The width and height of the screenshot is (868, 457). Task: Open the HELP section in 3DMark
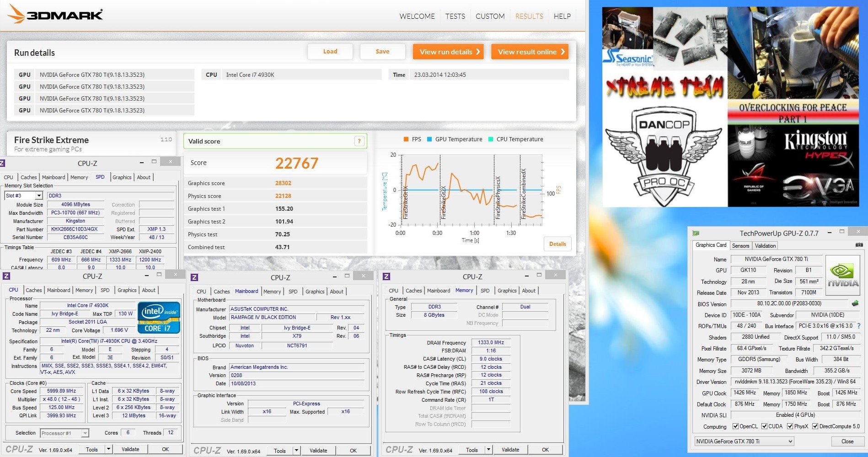click(562, 16)
